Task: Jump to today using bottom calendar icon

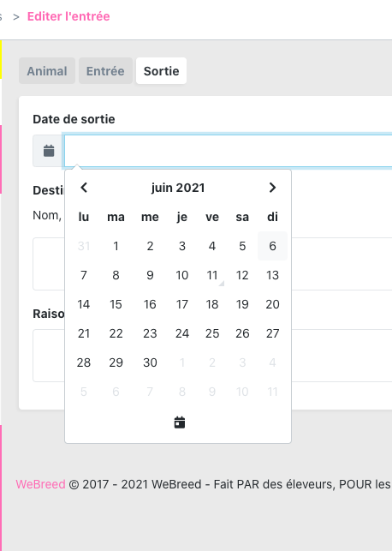Action: click(x=180, y=422)
